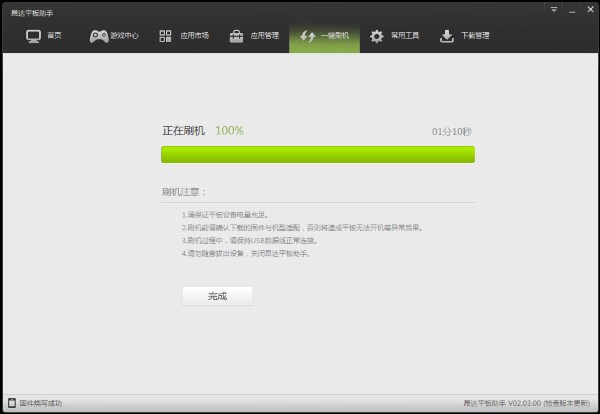This screenshot has height=414, width=600.
Task: Select the 一键刷机 one-click flash tab
Action: tap(324, 37)
